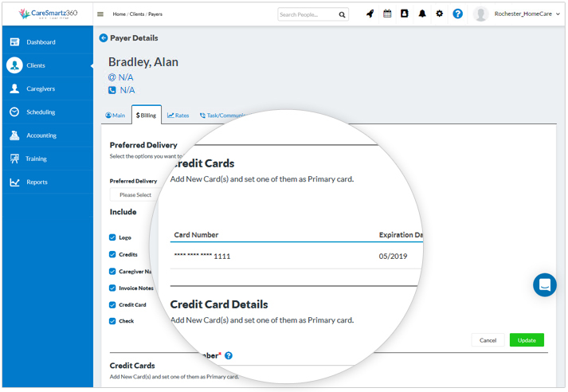Open the chat support bubble
Image resolution: width=568 pixels, height=392 pixels.
[x=544, y=284]
